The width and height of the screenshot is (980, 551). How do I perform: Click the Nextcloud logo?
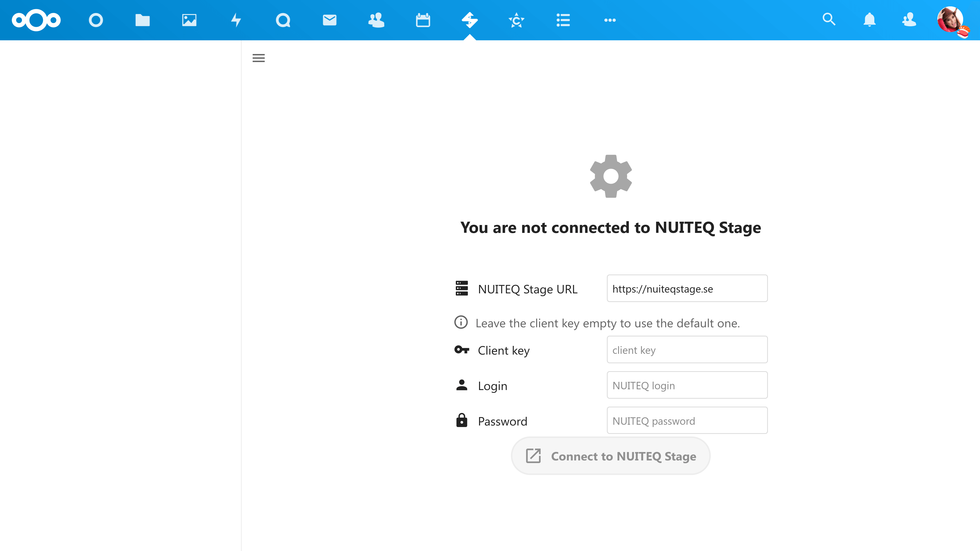click(x=36, y=20)
